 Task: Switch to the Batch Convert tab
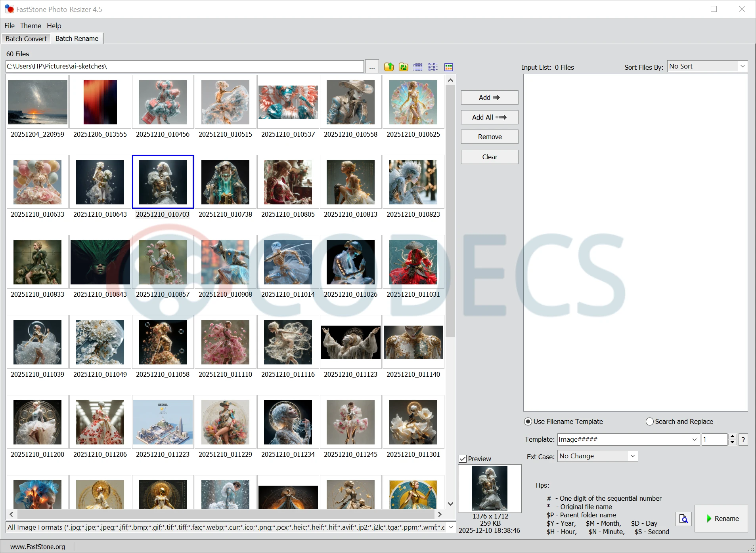[x=26, y=38]
